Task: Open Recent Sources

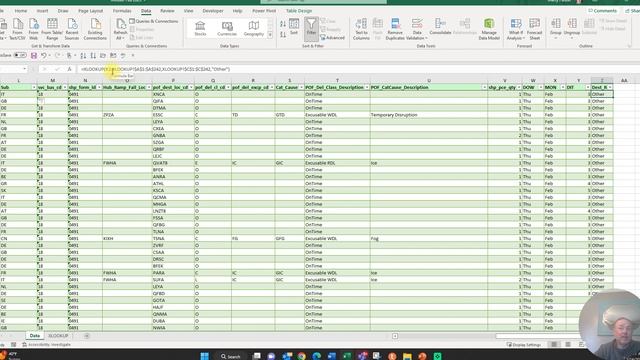Action: 72,29
